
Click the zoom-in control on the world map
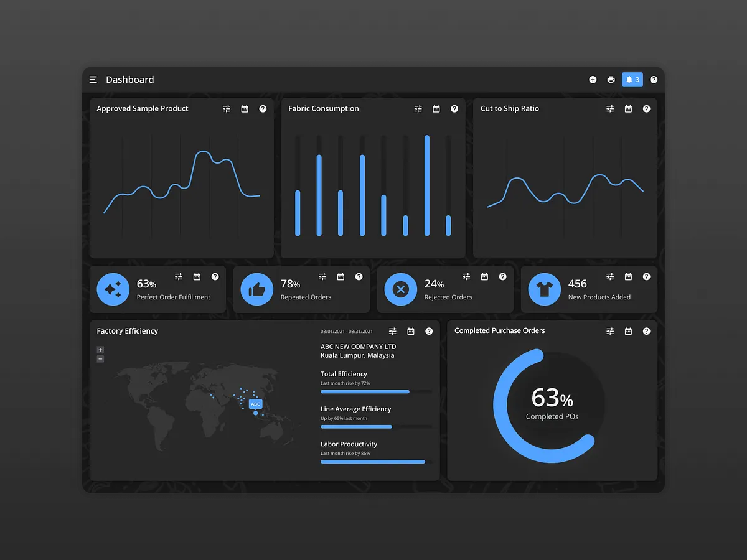click(100, 350)
